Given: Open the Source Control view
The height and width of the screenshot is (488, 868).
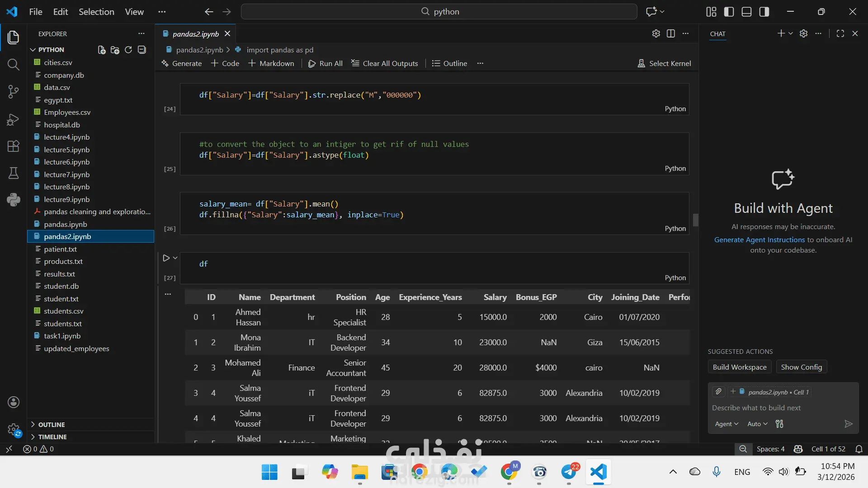Looking at the screenshot, I should 14,92.
